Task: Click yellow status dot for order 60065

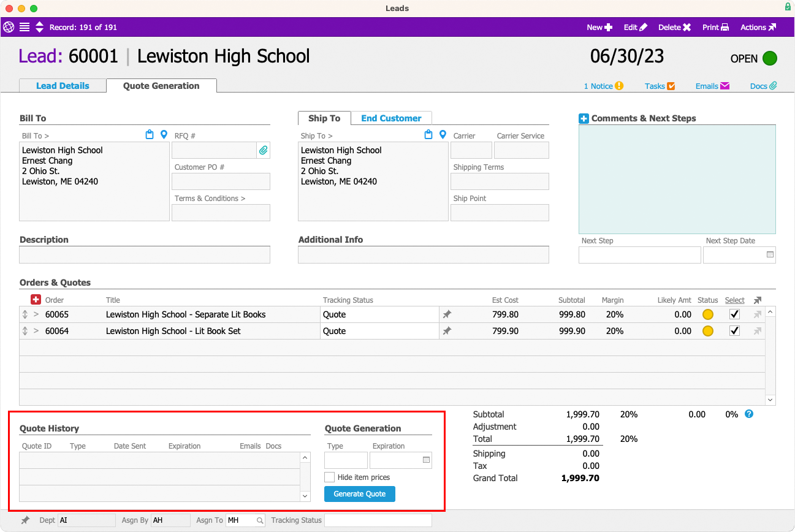Action: click(708, 314)
